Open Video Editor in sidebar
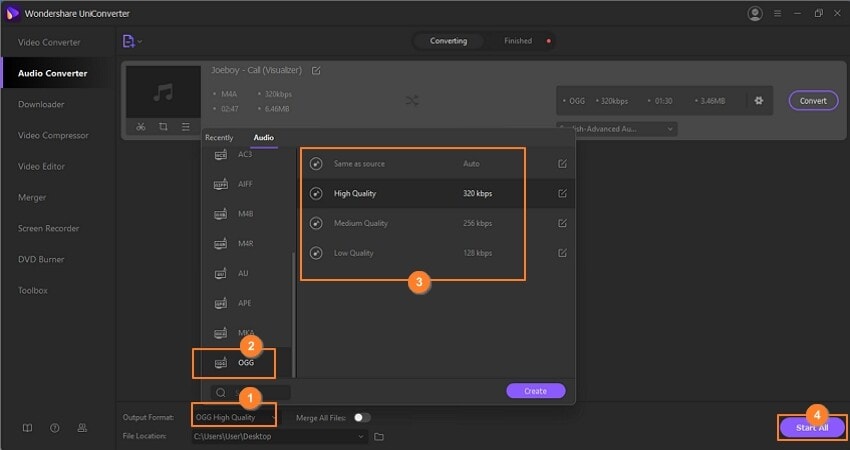Screen dimensions: 850x450 pyautogui.click(x=41, y=166)
